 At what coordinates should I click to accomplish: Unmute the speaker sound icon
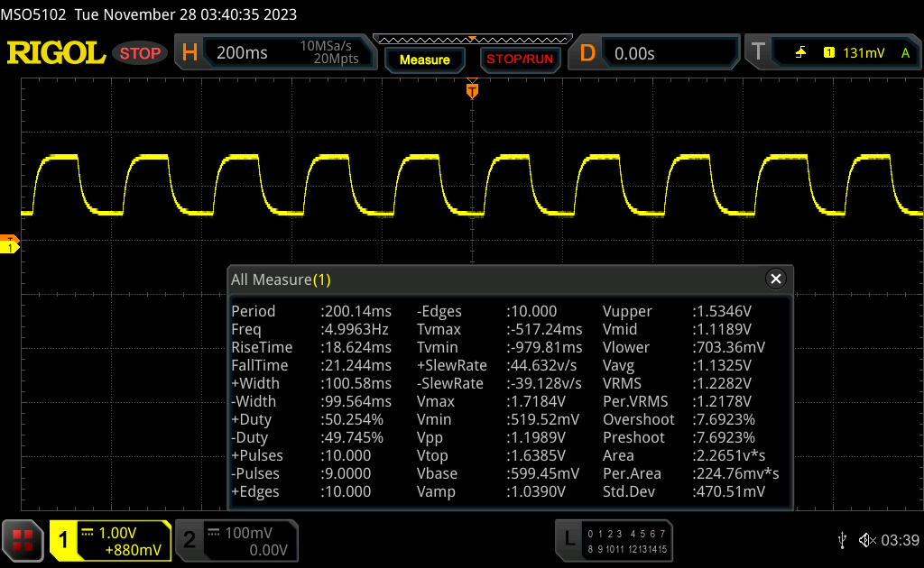(866, 540)
